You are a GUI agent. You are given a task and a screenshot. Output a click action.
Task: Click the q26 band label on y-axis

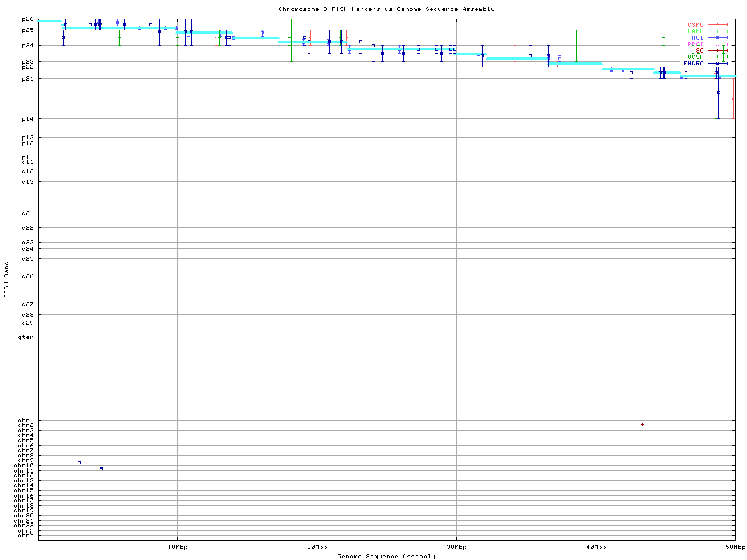[x=28, y=277]
